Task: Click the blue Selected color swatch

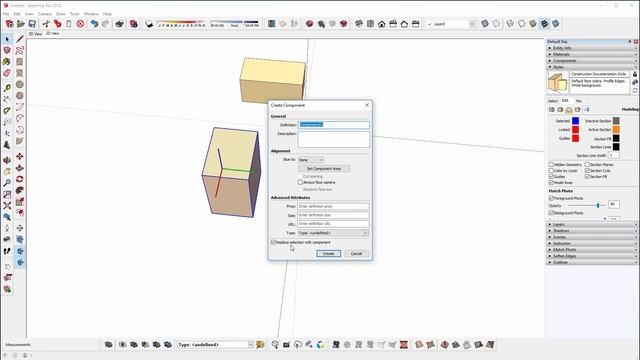Action: pos(576,121)
